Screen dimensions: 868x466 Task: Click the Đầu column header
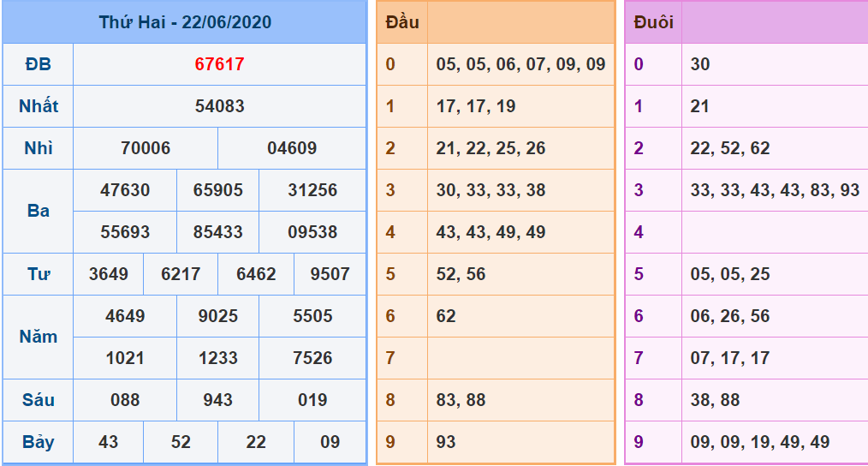(x=402, y=22)
